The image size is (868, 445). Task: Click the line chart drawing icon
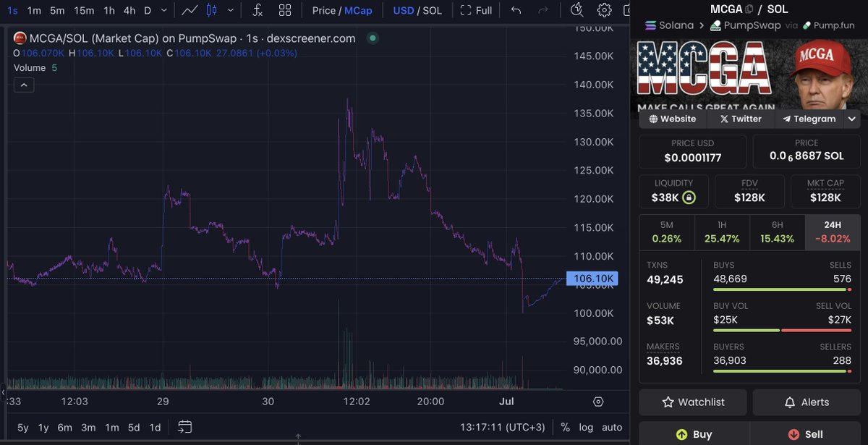tap(190, 10)
